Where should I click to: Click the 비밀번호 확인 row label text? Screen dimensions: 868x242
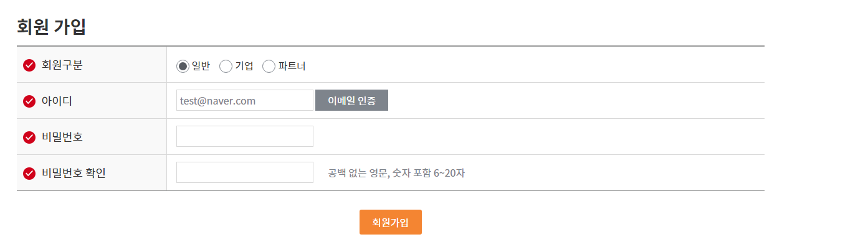coord(74,173)
